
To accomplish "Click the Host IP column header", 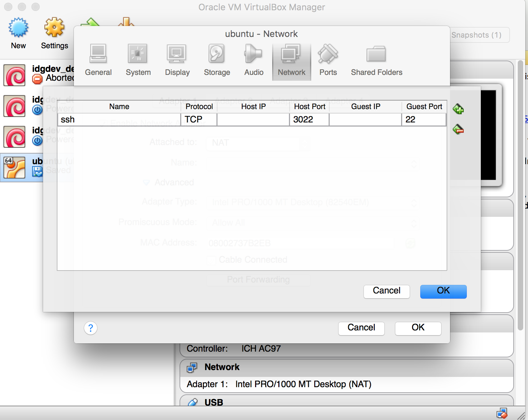I will click(253, 107).
